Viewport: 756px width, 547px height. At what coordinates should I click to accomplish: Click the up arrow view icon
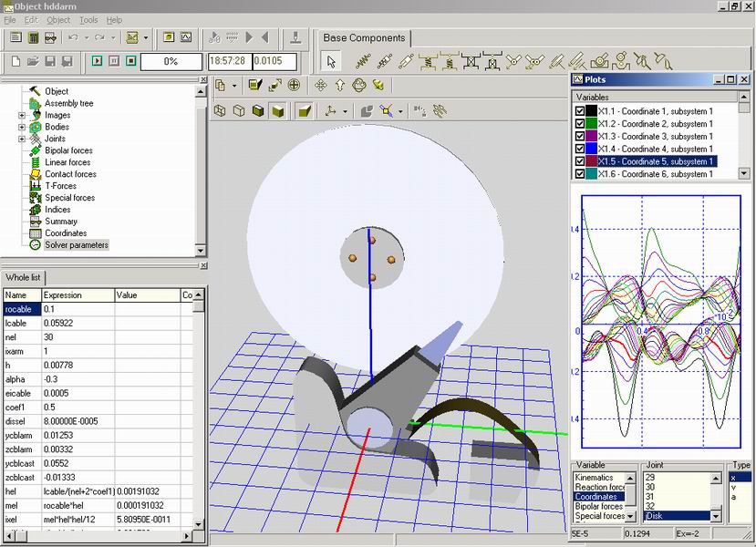[x=340, y=86]
